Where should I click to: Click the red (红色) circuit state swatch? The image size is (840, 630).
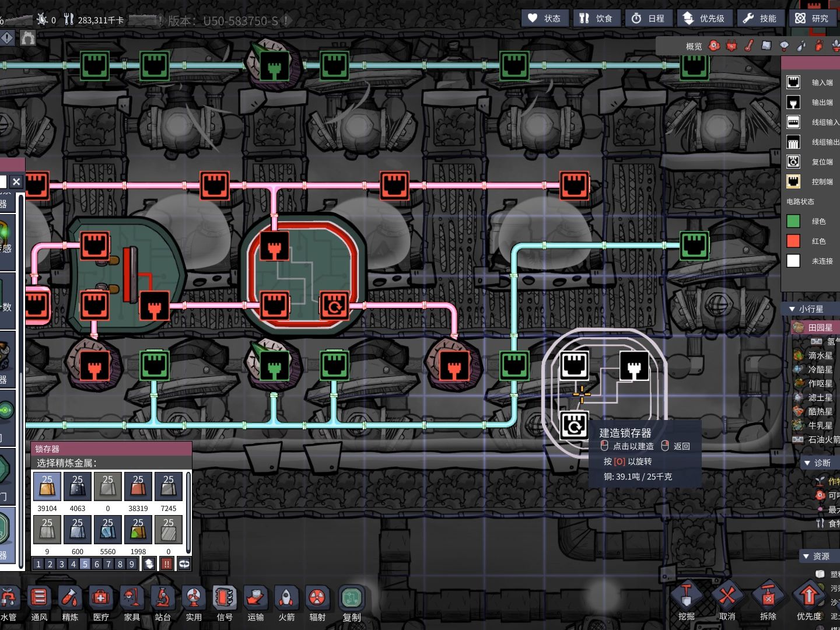click(793, 241)
